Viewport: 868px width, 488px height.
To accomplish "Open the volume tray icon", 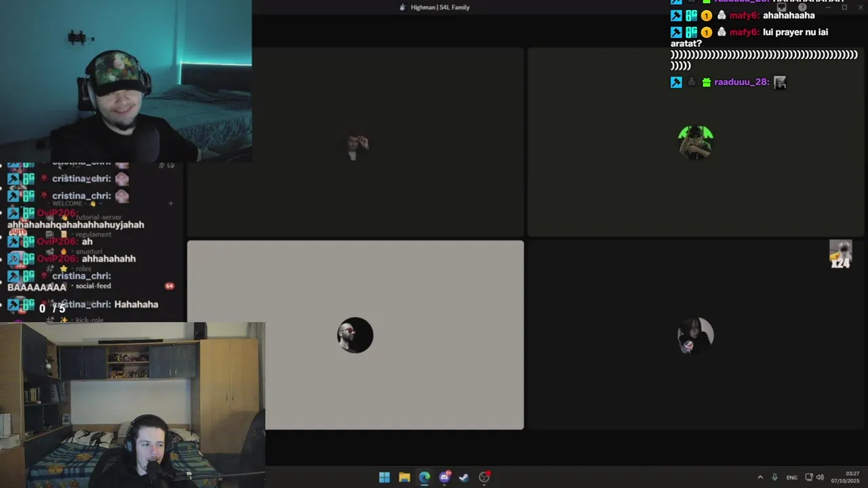I will click(x=820, y=477).
